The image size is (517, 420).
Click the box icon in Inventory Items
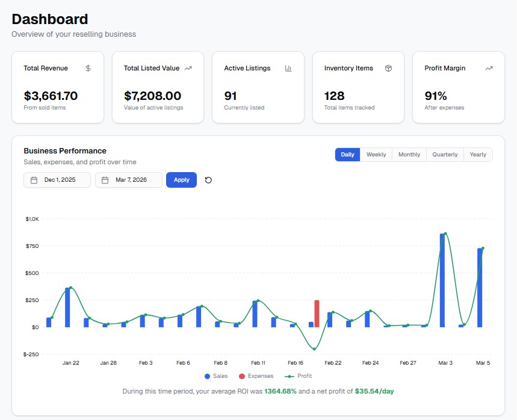pos(388,69)
